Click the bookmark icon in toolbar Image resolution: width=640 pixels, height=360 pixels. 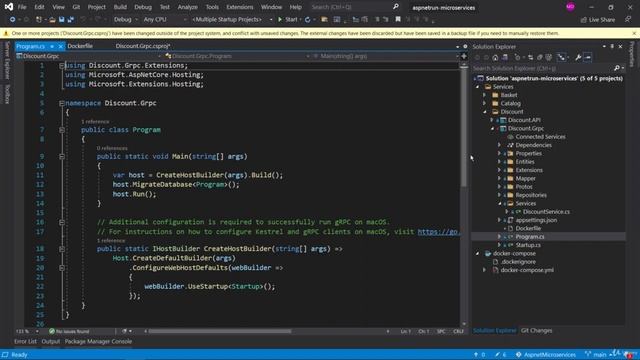398,19
